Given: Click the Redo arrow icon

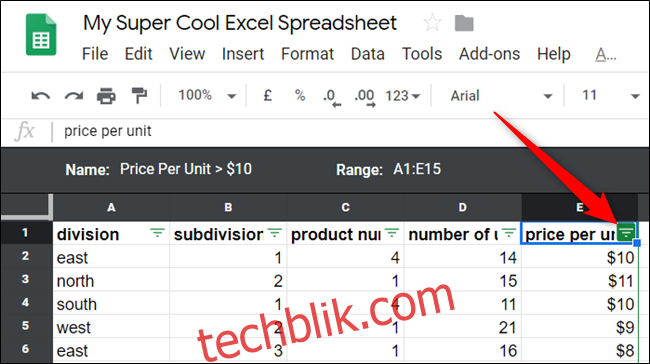Looking at the screenshot, I should (74, 96).
